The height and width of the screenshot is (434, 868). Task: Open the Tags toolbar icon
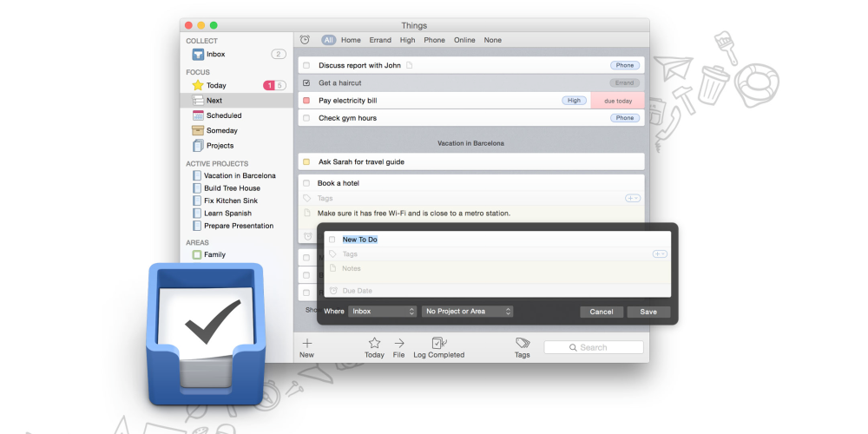[522, 344]
